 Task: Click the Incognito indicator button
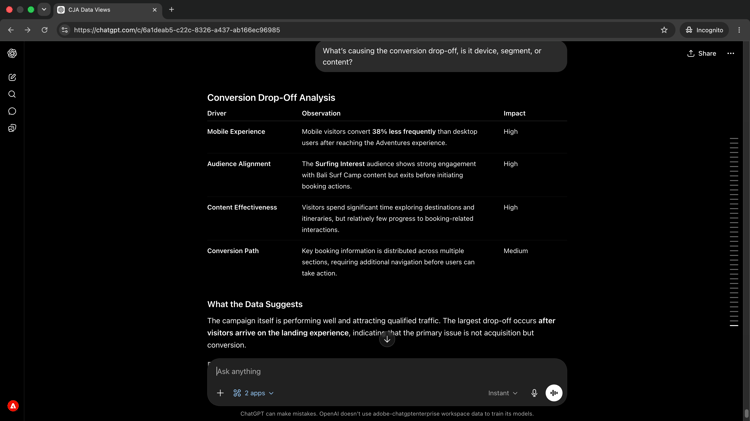point(704,30)
